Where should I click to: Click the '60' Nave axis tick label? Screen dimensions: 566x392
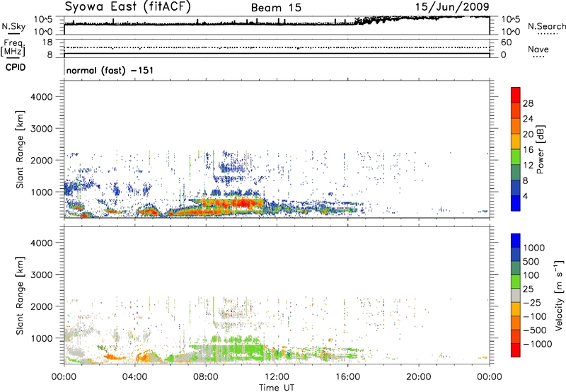[506, 42]
